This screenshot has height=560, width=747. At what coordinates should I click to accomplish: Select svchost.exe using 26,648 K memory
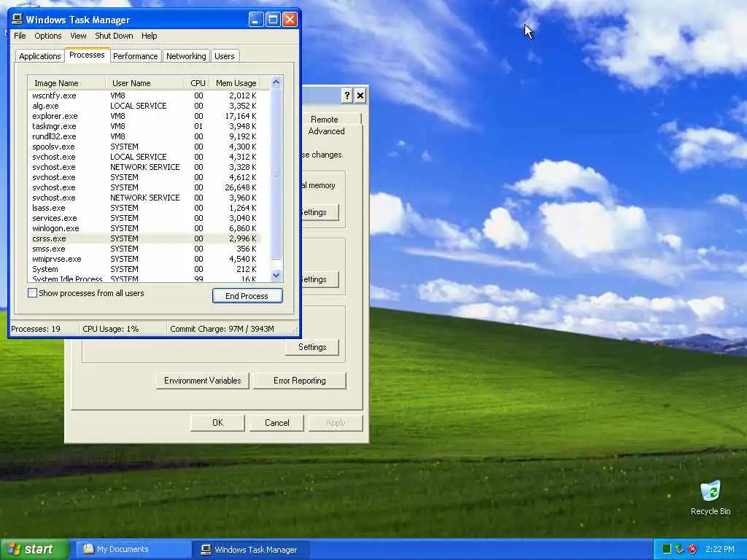click(x=144, y=187)
